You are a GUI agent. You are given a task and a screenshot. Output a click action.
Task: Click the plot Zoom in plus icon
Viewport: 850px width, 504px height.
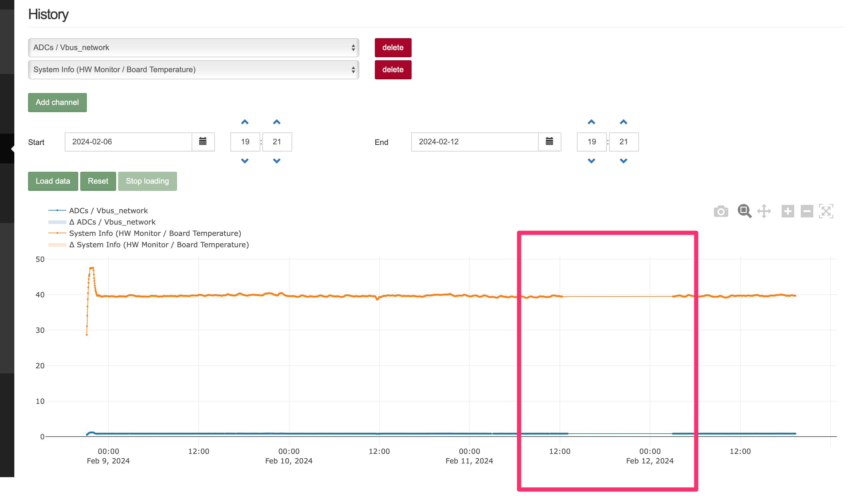coord(787,211)
